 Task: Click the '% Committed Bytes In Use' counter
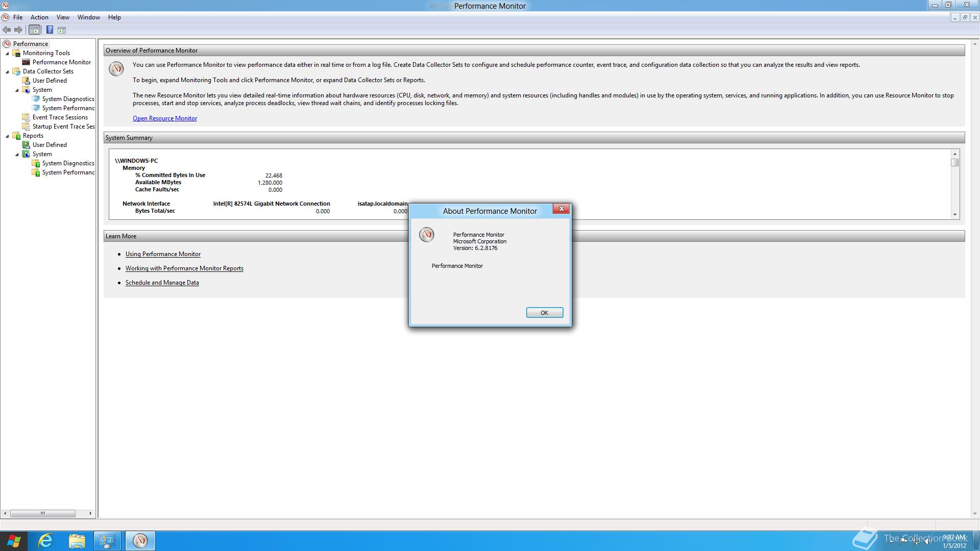(170, 175)
